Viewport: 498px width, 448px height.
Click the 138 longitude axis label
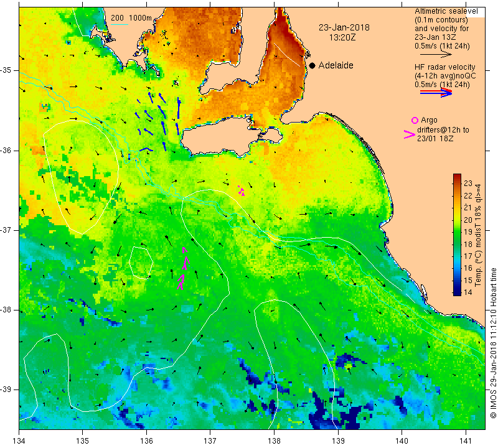(x=274, y=441)
